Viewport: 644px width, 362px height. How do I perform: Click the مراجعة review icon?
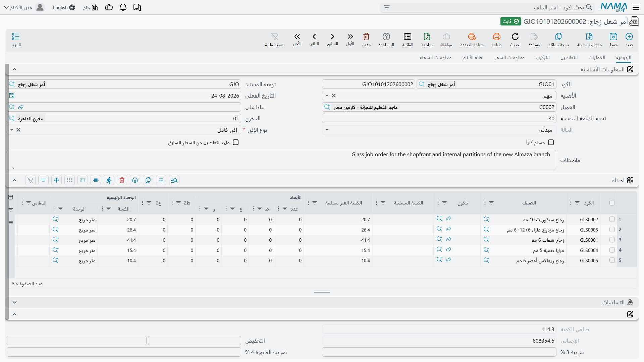427,37
